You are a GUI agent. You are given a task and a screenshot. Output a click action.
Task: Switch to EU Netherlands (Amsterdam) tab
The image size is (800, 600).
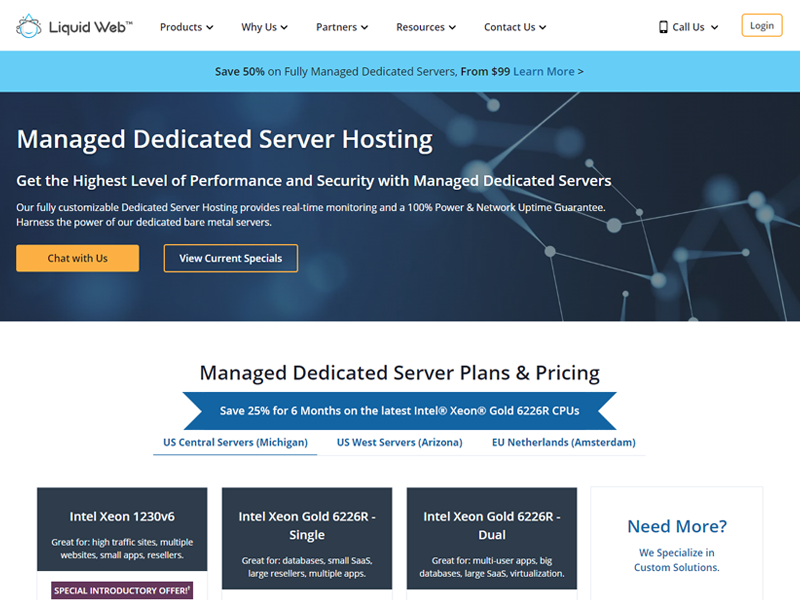[564, 442]
